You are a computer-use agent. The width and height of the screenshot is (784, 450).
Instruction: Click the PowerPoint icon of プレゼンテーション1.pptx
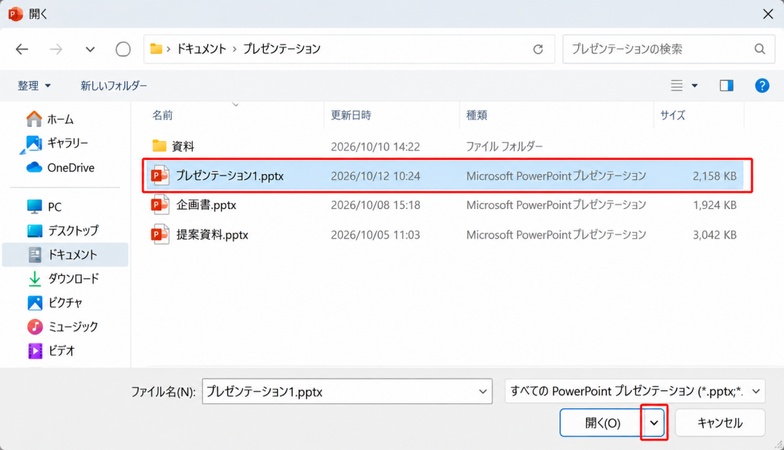coord(160,176)
